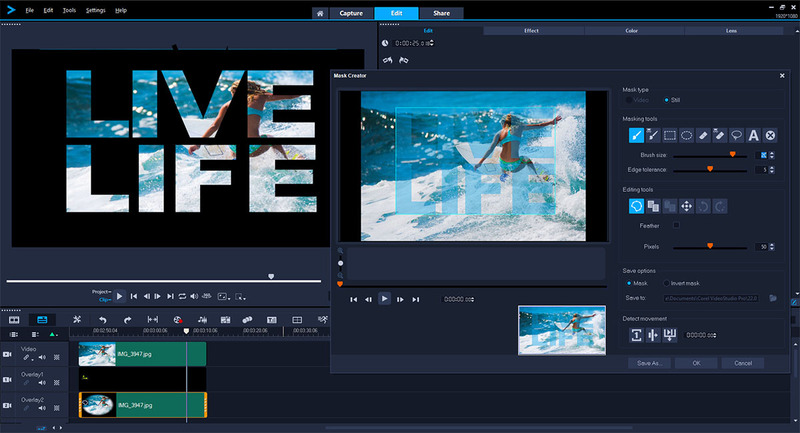Switch to the Share workspace tab
Image resolution: width=800 pixels, height=433 pixels.
tap(441, 13)
